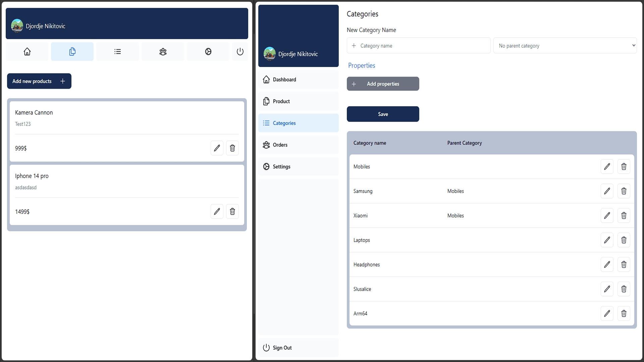Click the delete icon for Mobiles category
This screenshot has height=362, width=644.
click(624, 167)
